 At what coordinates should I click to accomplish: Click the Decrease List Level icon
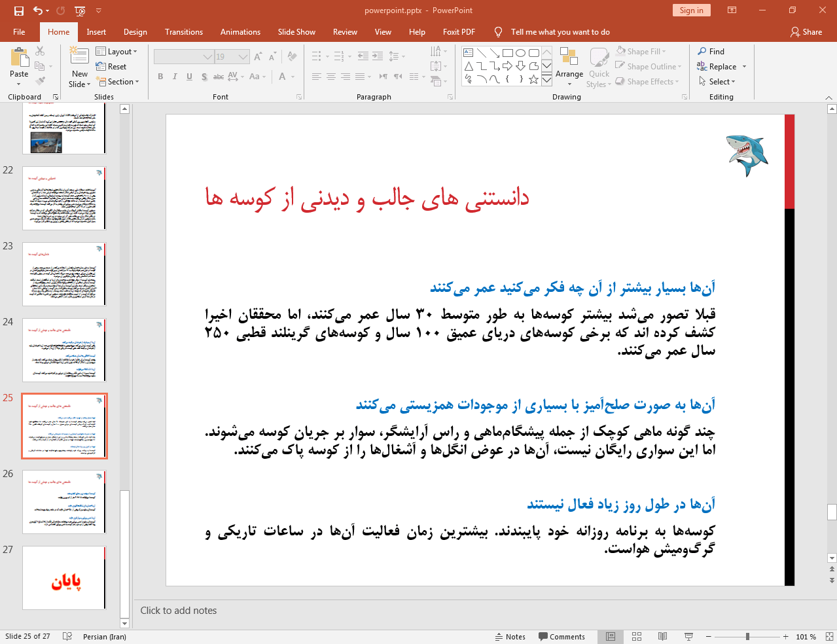pos(363,56)
